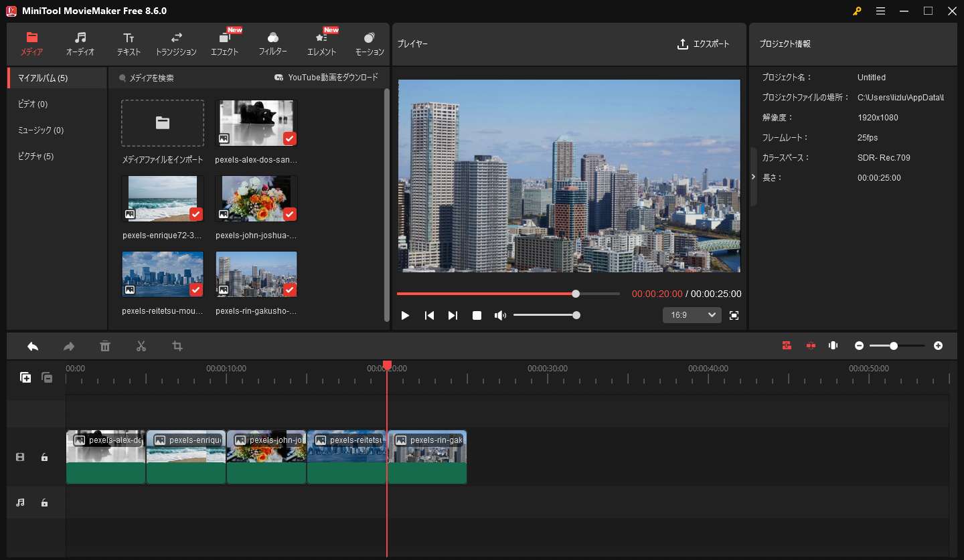
Task: Click the add track icon above the timeline
Action: (25, 377)
